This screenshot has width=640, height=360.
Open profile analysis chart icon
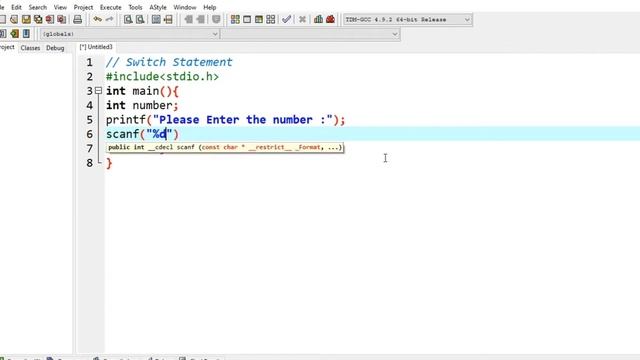click(x=318, y=19)
